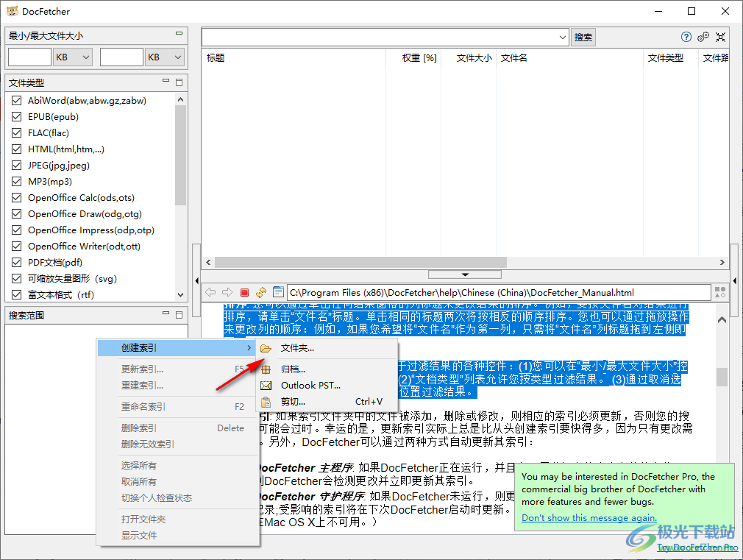Click Don't show this message again link
The height and width of the screenshot is (560, 743).
point(589,518)
